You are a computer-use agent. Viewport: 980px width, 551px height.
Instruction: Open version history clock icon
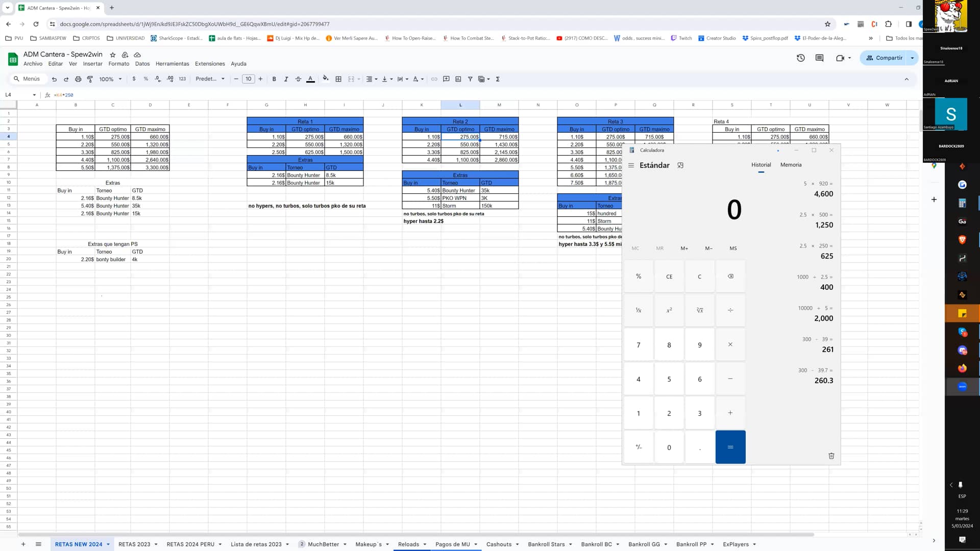tap(800, 58)
